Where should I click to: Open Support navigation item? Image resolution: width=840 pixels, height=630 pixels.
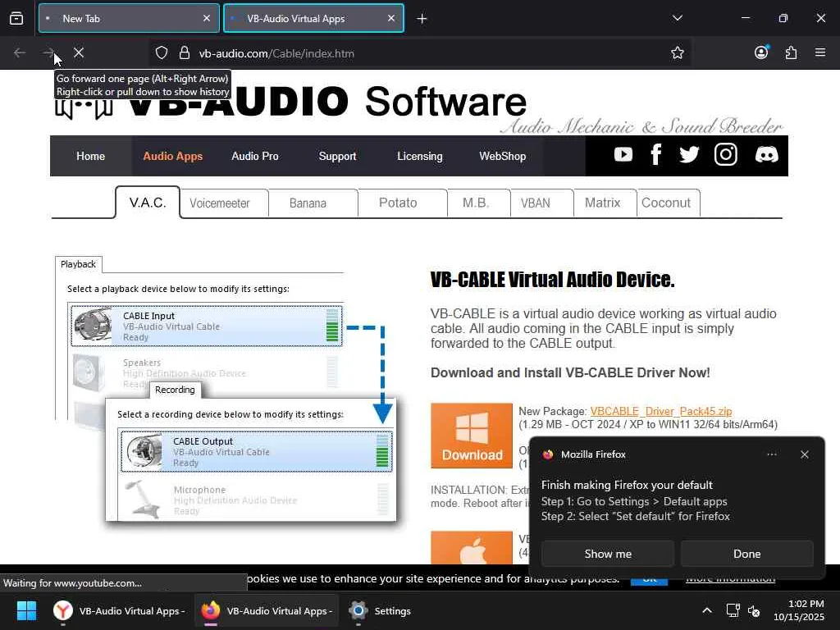[337, 156]
